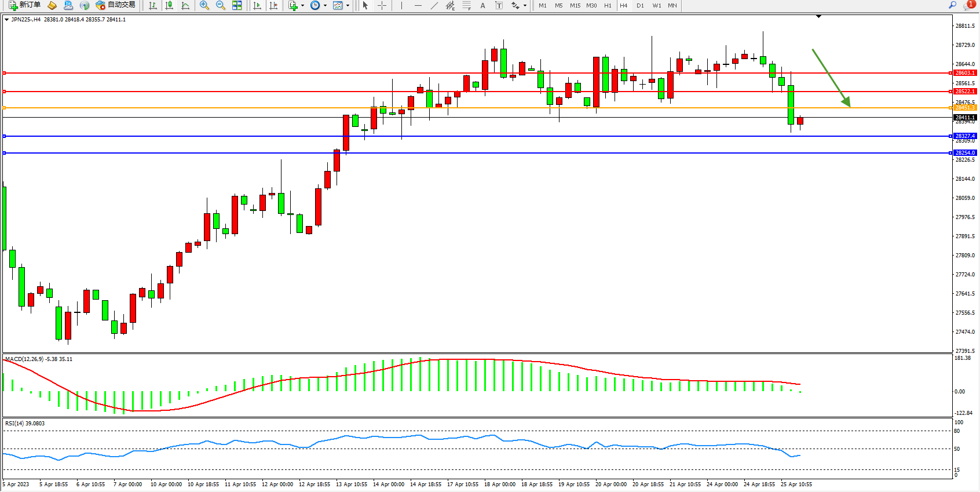The height and width of the screenshot is (492, 980).
Task: Select the Fibonacci retracement tool
Action: 467,5
